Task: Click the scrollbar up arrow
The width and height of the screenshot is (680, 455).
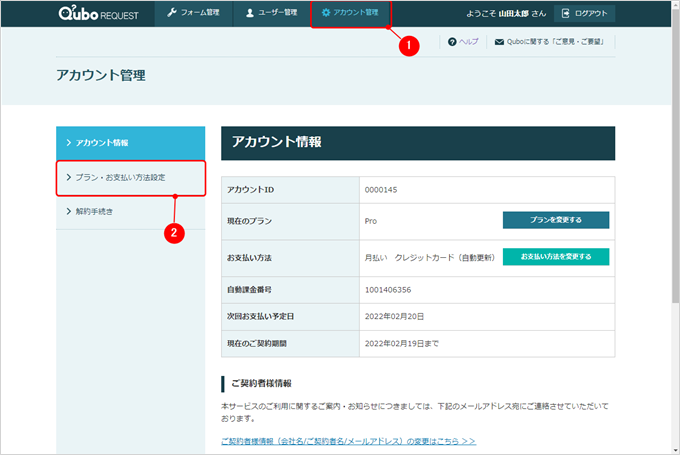Action: [675, 5]
